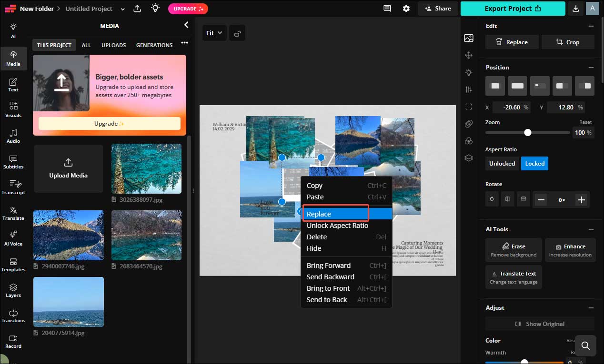Expand the Untitled Project title chevron
This screenshot has width=604, height=364.
pyautogui.click(x=122, y=9)
